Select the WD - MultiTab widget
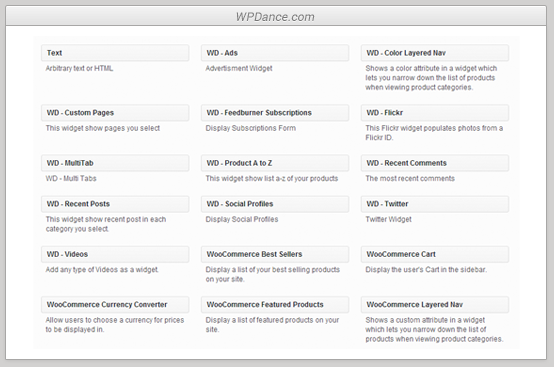 115,163
